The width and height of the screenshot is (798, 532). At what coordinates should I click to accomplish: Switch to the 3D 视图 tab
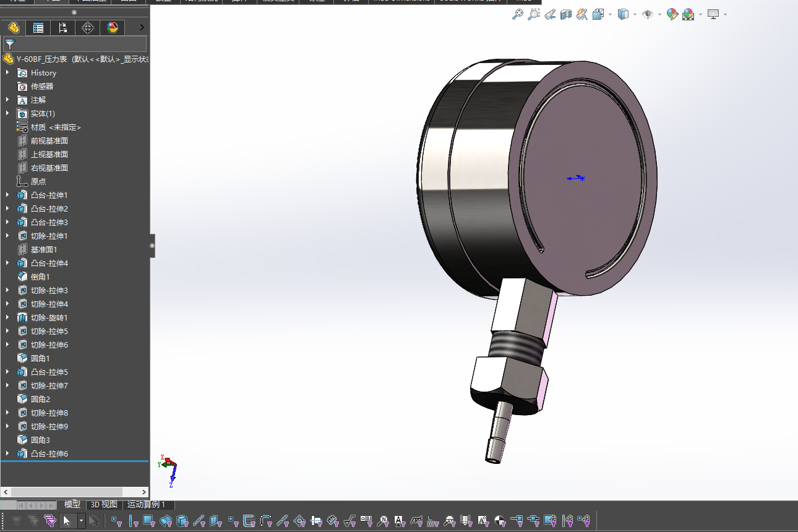coord(103,505)
